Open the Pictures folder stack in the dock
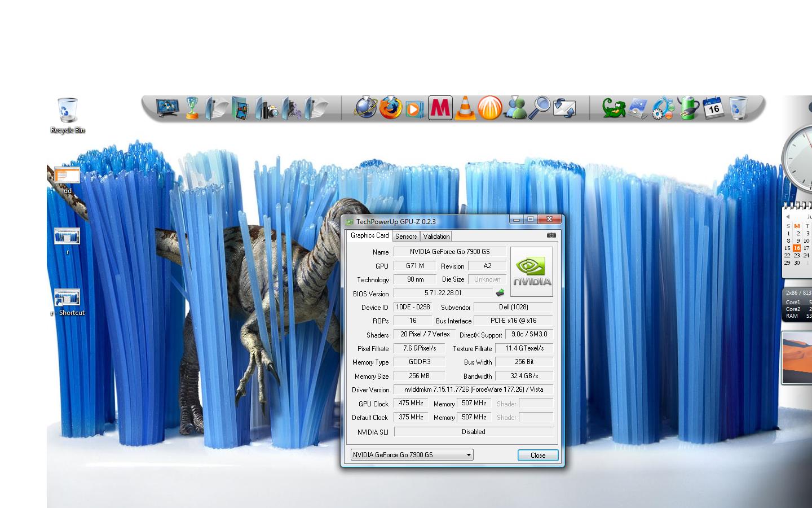The height and width of the screenshot is (508, 812). pyautogui.click(x=241, y=108)
